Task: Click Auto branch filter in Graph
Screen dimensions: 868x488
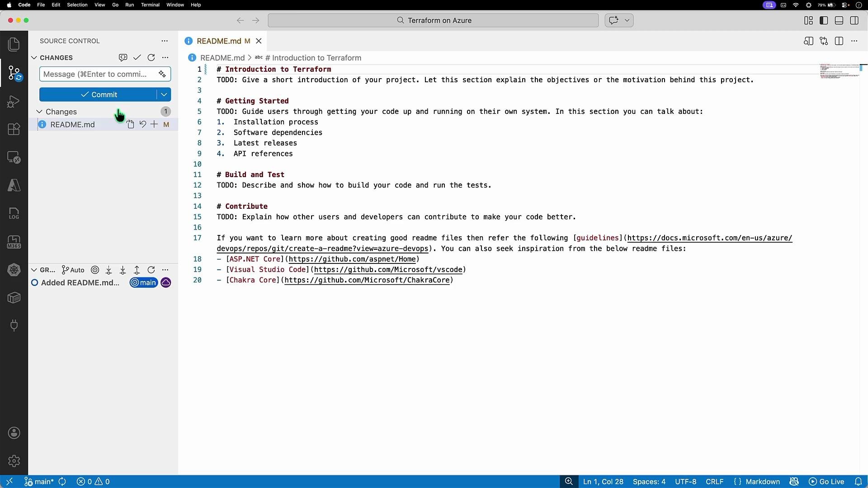Action: pyautogui.click(x=73, y=270)
